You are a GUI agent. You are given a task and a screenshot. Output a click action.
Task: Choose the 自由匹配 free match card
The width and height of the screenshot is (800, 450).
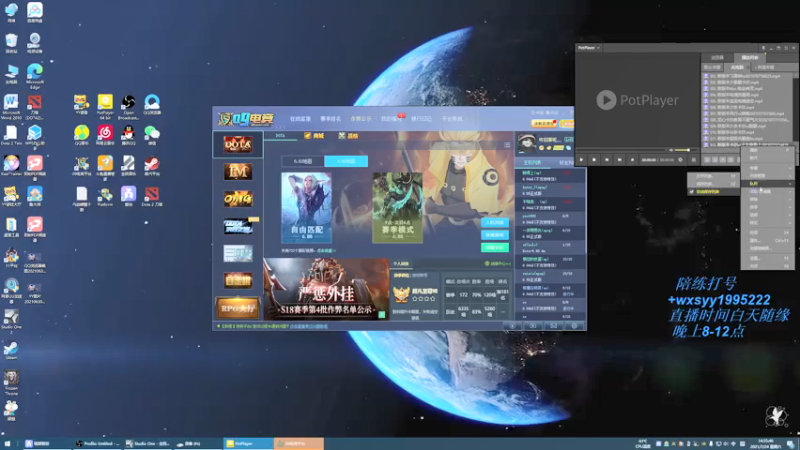click(x=306, y=207)
